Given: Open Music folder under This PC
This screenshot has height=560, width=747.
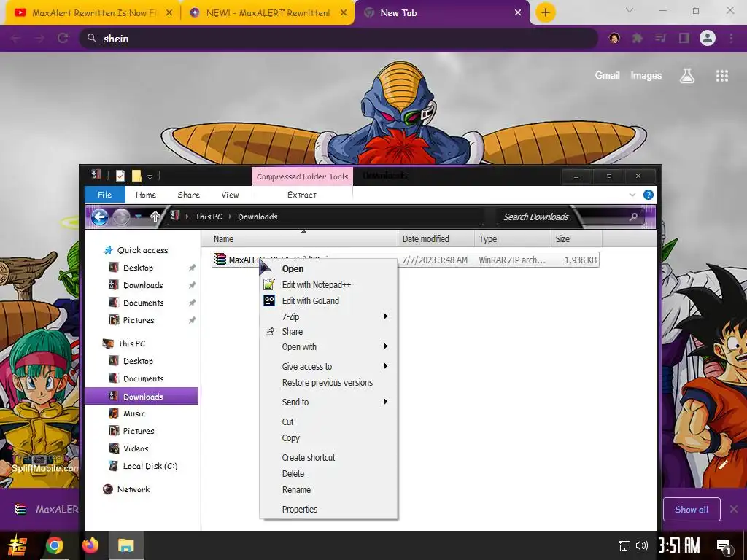Looking at the screenshot, I should 134,414.
